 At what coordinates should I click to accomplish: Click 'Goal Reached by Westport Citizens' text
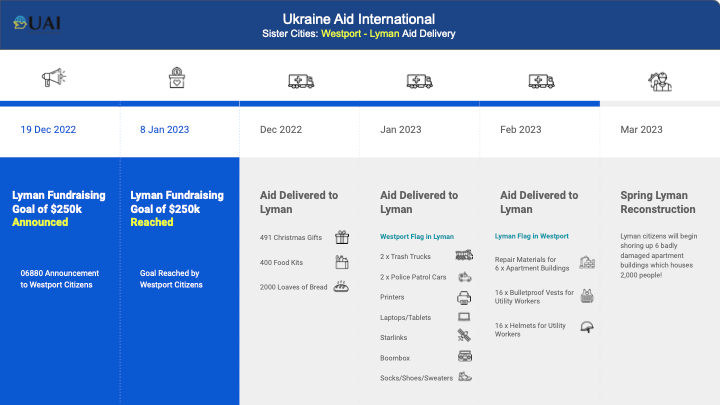pyautogui.click(x=171, y=279)
